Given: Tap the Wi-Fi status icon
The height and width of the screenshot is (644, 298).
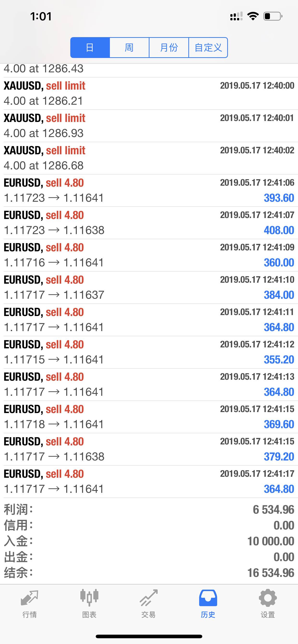Looking at the screenshot, I should 253,16.
